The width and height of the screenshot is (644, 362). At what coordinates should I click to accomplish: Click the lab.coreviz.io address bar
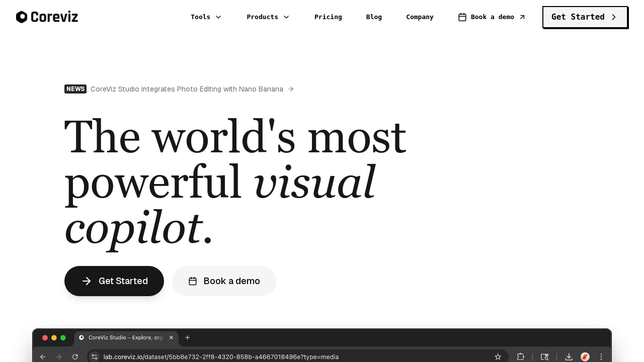pos(221,357)
